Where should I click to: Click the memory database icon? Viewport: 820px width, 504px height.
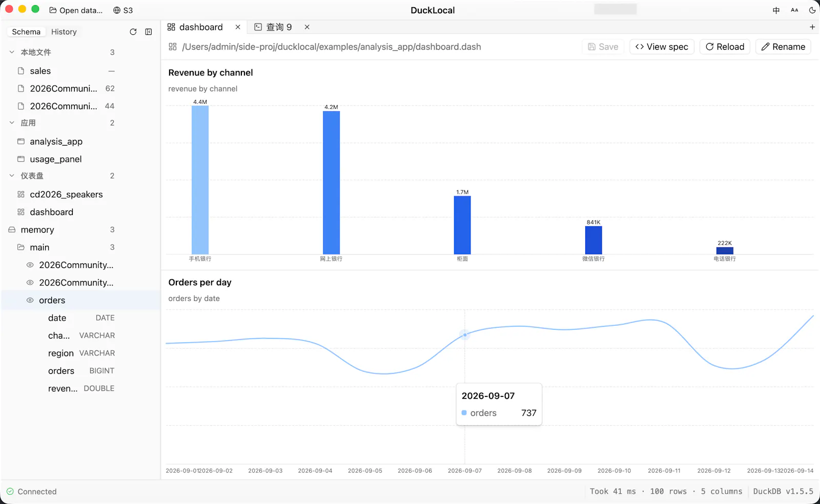pyautogui.click(x=12, y=229)
